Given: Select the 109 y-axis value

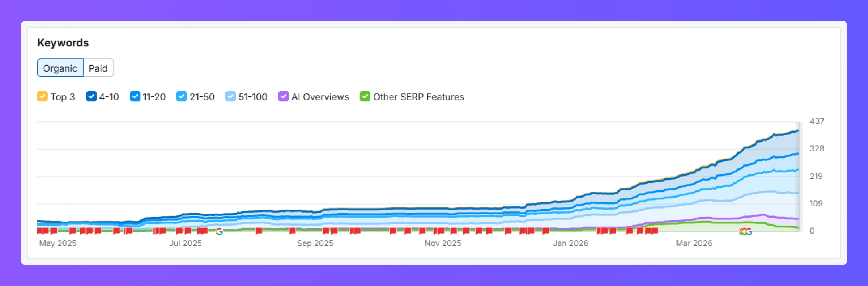Looking at the screenshot, I should click(x=816, y=203).
